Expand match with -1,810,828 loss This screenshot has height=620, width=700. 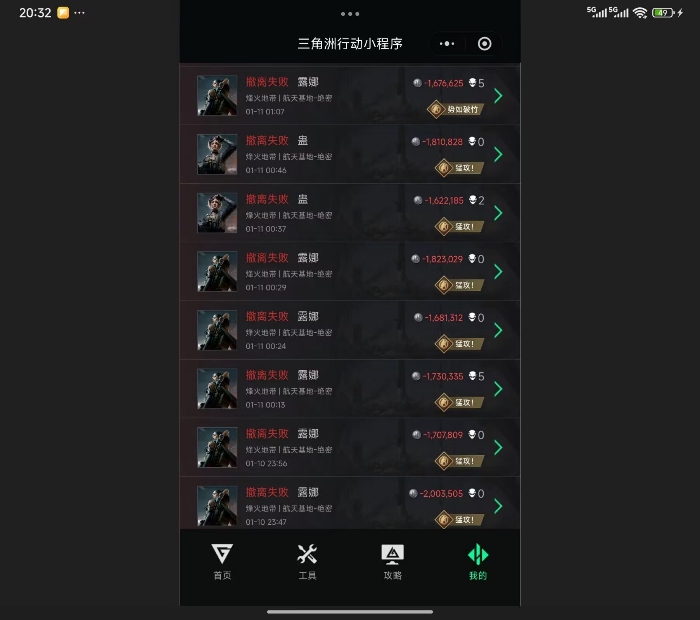point(350,154)
